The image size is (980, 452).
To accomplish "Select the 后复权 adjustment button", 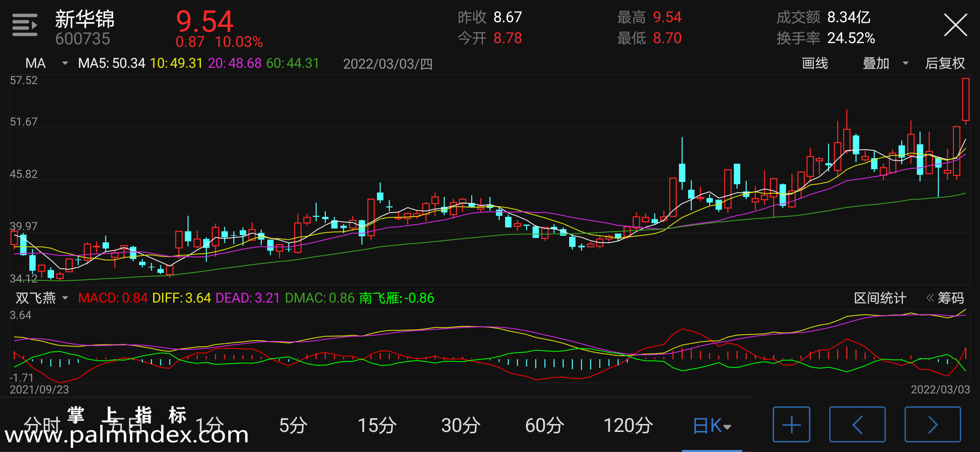I will click(x=945, y=63).
